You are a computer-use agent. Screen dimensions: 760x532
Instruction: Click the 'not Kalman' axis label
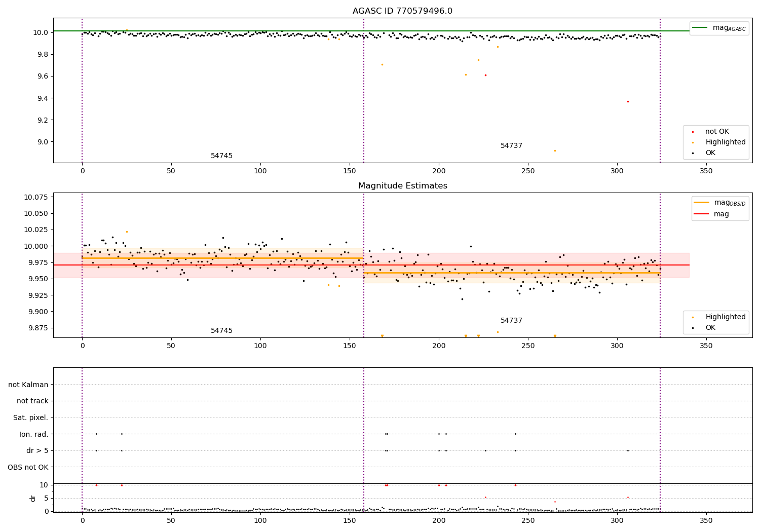[28, 385]
